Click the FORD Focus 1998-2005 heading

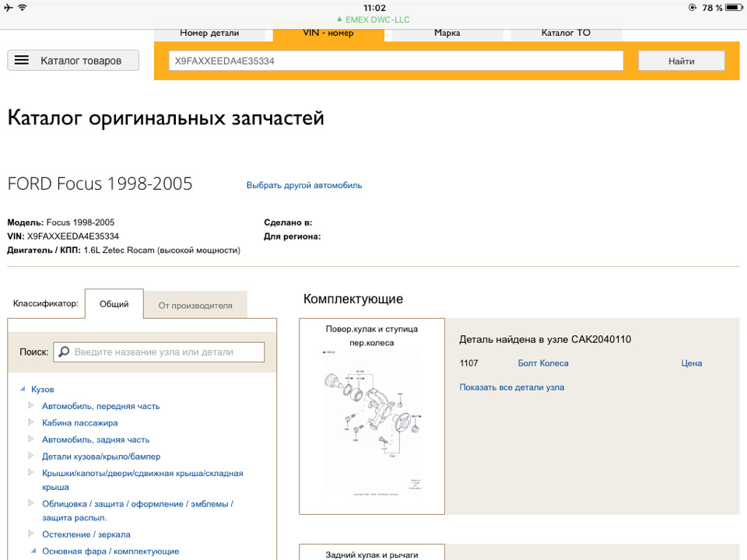coord(100,184)
